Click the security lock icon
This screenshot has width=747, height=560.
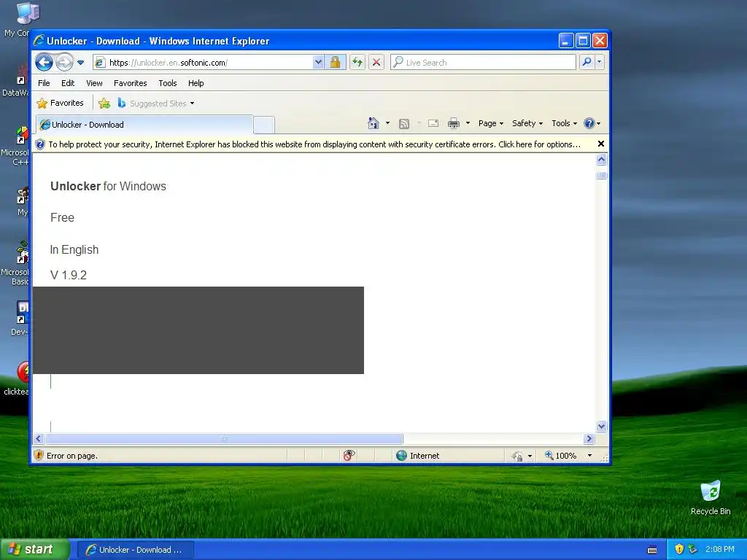coord(335,63)
